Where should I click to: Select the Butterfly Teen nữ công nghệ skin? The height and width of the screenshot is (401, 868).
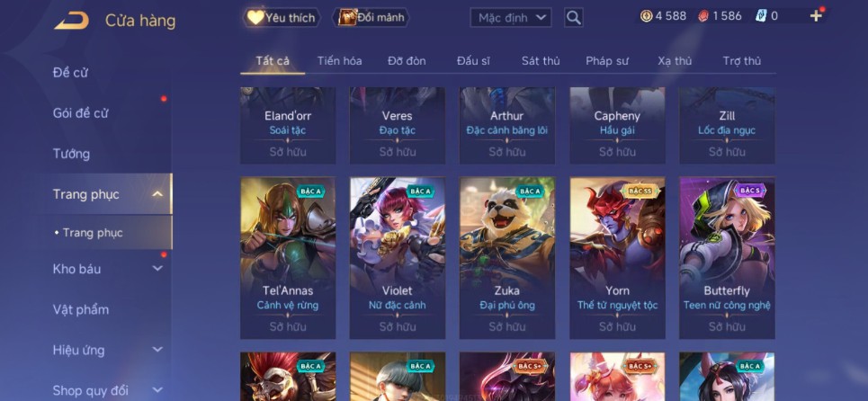coord(727,258)
